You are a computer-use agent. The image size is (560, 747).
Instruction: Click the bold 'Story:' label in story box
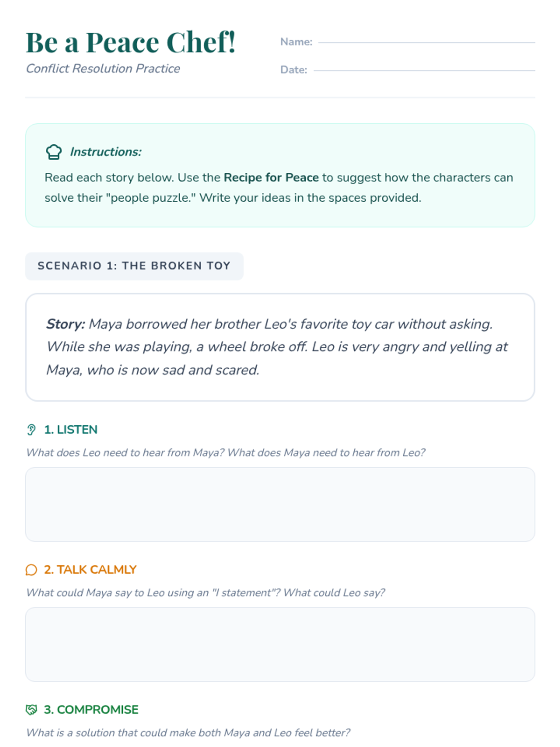(65, 324)
